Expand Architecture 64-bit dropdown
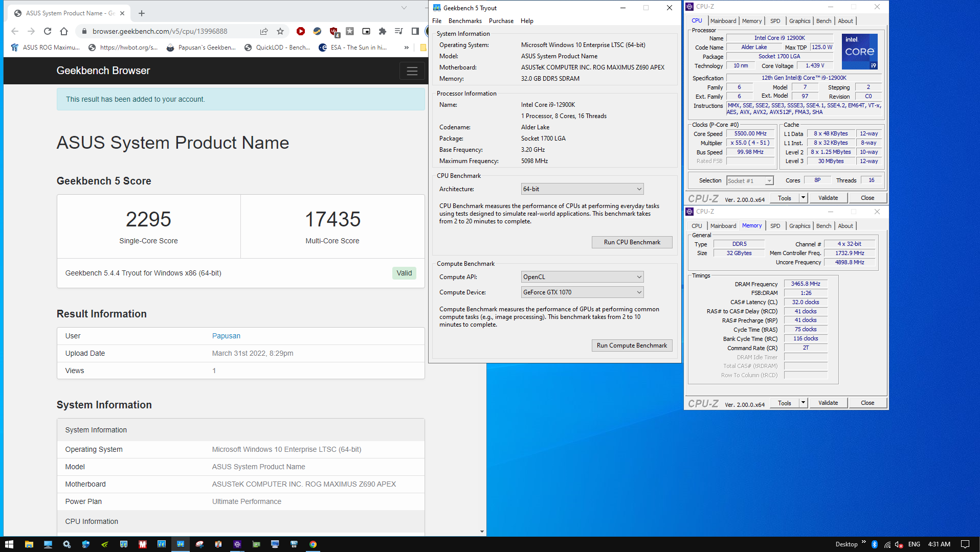Screen dimensions: 980x552 coord(582,189)
